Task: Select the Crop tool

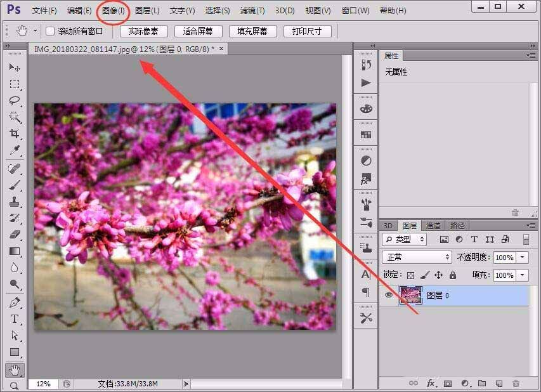Action: [x=14, y=134]
